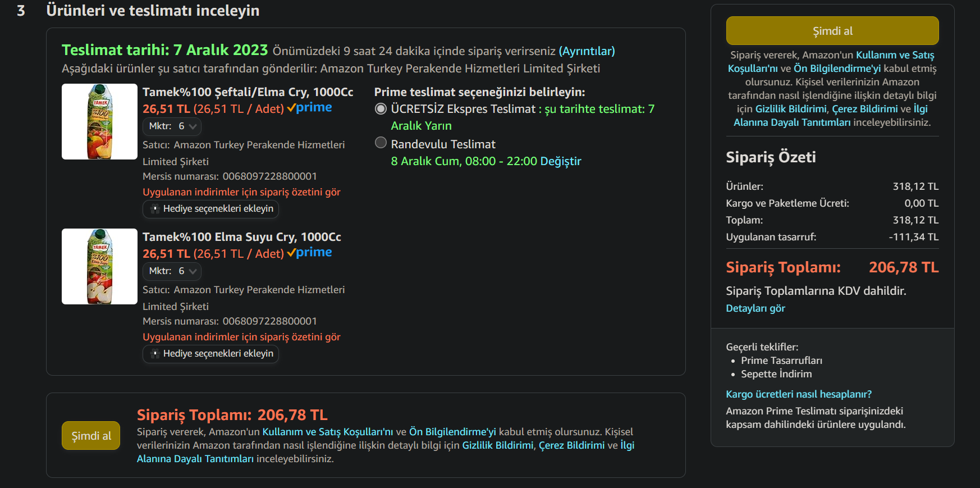
Task: Click discount notice under Elma Suyu product
Action: (x=241, y=337)
